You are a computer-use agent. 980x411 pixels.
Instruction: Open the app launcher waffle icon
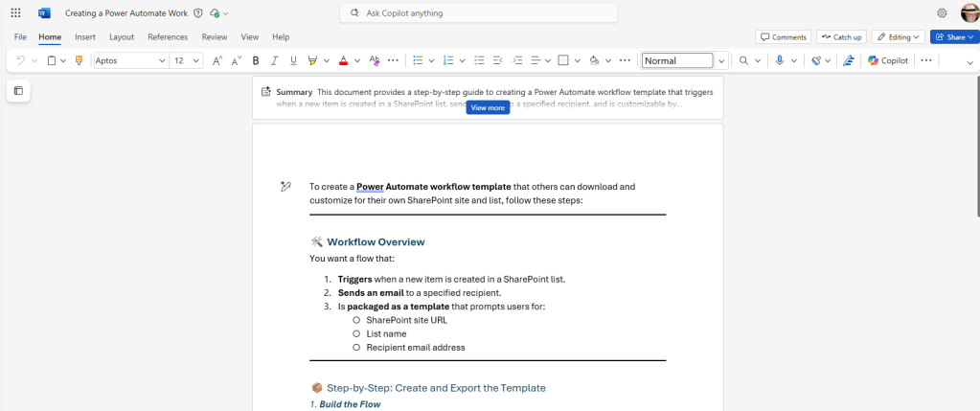pos(15,13)
